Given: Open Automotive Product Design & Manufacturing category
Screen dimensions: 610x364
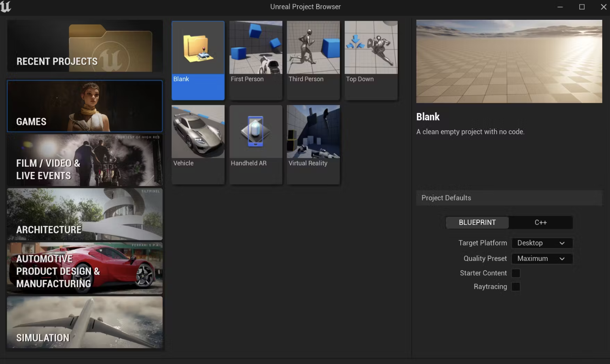Looking at the screenshot, I should click(85, 268).
